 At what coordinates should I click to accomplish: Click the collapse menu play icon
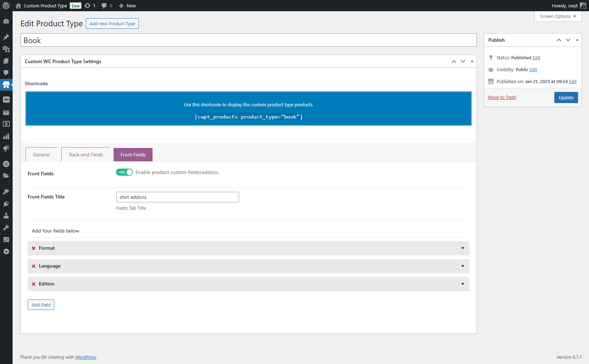pos(6,251)
